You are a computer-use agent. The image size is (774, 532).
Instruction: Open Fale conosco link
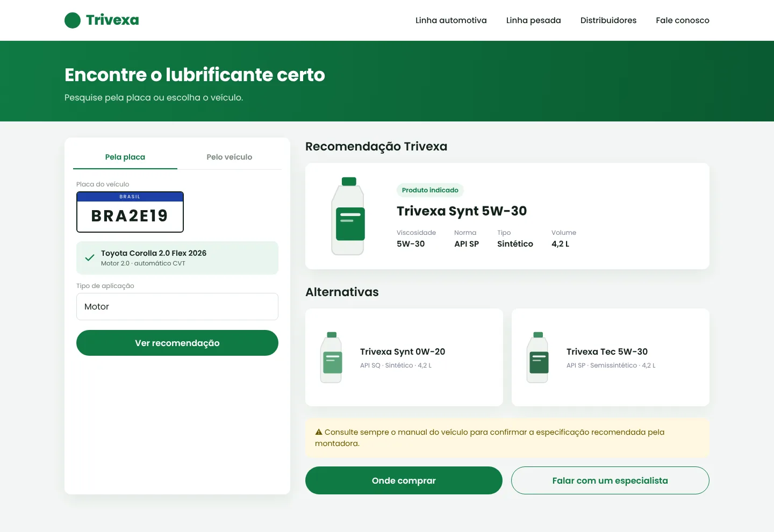683,20
